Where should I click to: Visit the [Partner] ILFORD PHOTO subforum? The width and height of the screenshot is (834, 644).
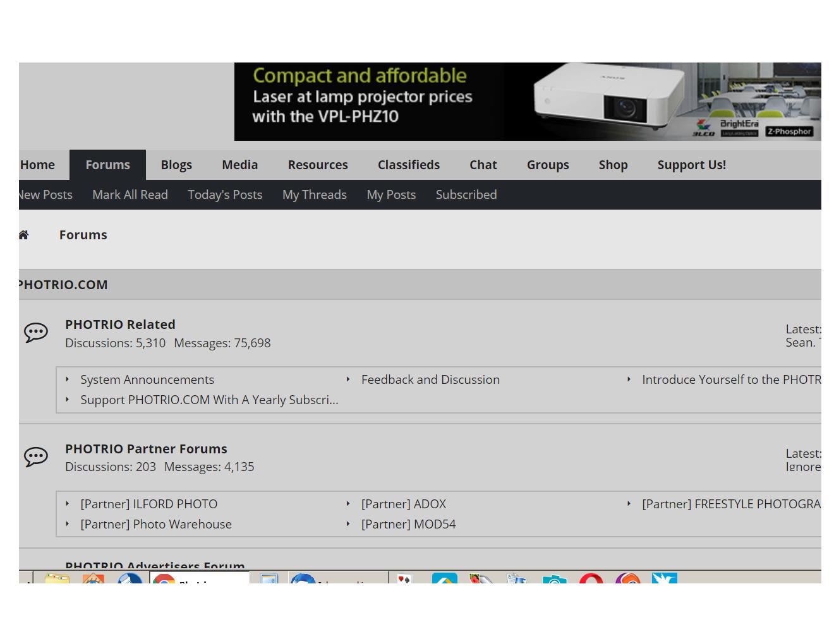coord(148,504)
